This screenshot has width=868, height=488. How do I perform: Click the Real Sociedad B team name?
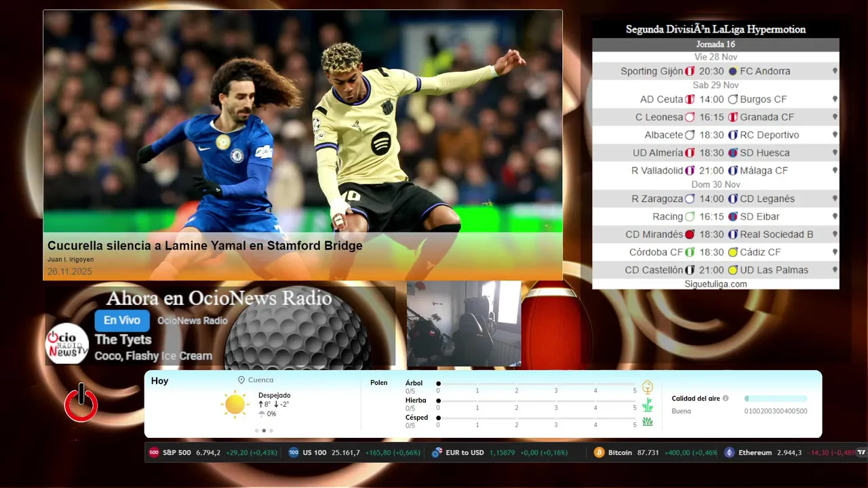[776, 235]
